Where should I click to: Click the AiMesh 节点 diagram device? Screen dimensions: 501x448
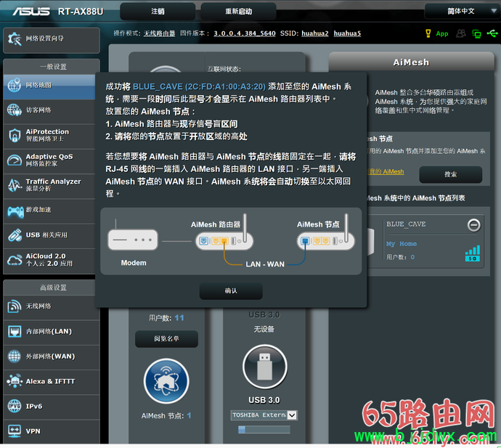[325, 241]
